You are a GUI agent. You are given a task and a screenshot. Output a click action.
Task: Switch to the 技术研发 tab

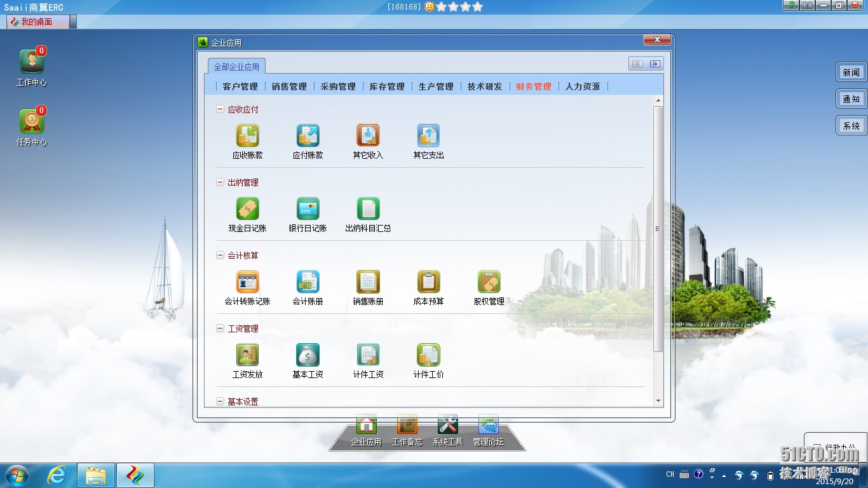[485, 86]
